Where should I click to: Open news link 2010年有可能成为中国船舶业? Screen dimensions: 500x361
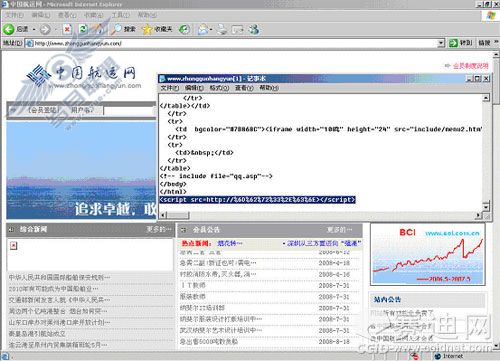point(53,289)
